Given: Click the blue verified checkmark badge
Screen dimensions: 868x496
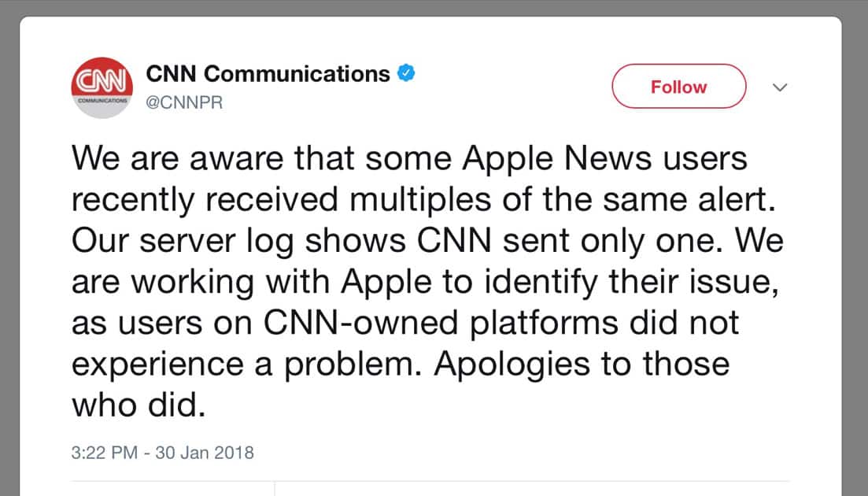Looking at the screenshot, I should [406, 74].
